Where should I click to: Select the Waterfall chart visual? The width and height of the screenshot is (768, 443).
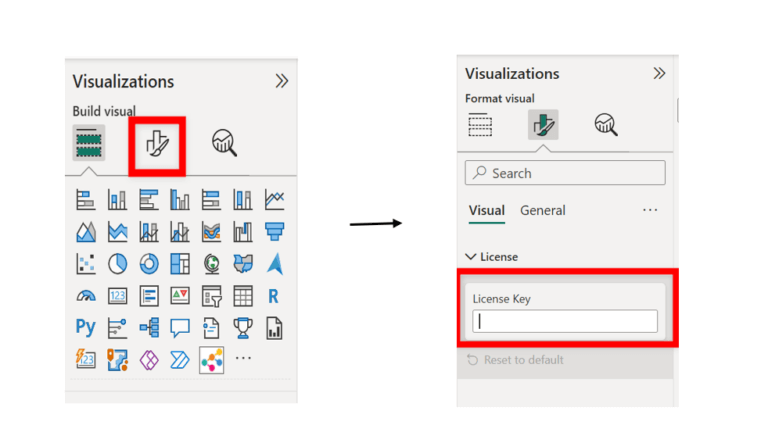(242, 232)
